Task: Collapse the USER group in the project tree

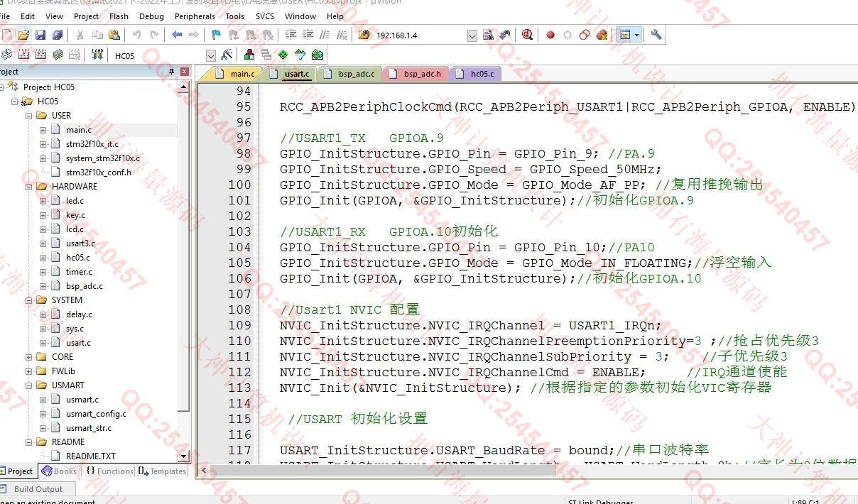Action: 29,116
